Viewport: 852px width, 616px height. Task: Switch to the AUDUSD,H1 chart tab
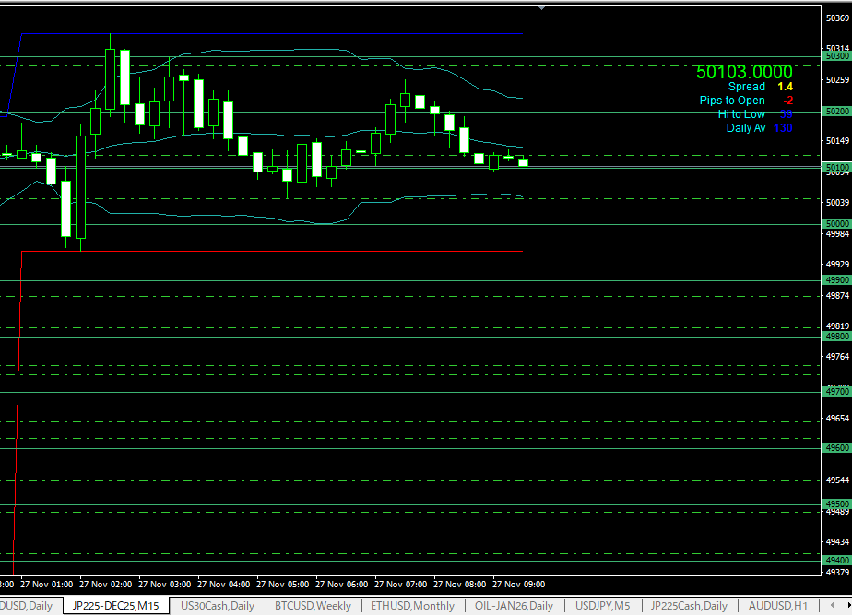(x=777, y=606)
